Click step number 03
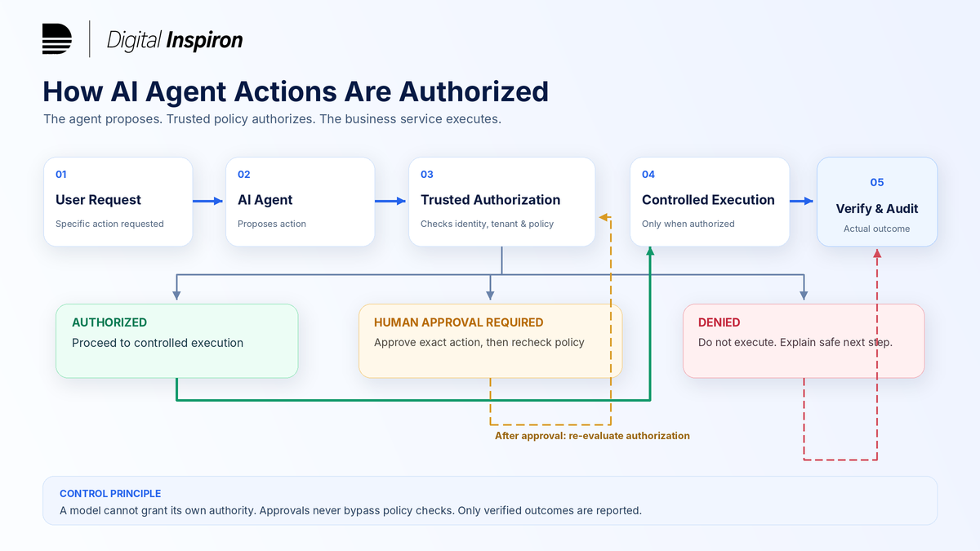Viewport: 980px width, 551px height. 427,175
